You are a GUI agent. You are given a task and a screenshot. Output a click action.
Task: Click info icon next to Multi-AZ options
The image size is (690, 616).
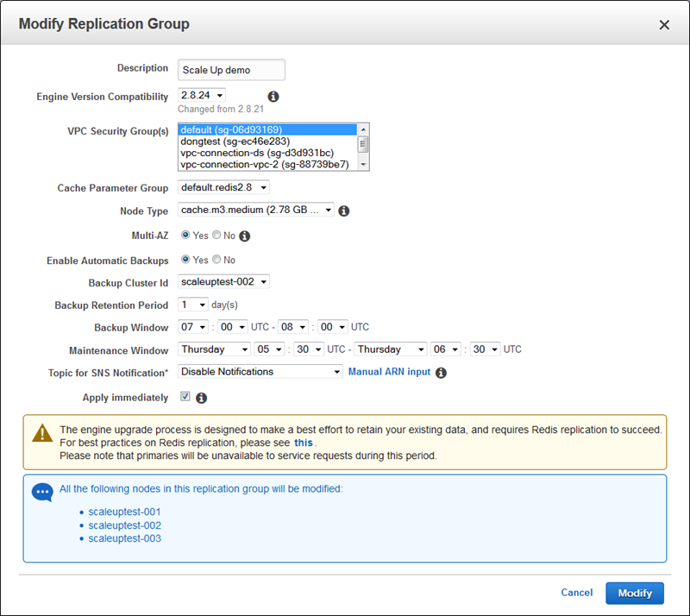pyautogui.click(x=244, y=236)
